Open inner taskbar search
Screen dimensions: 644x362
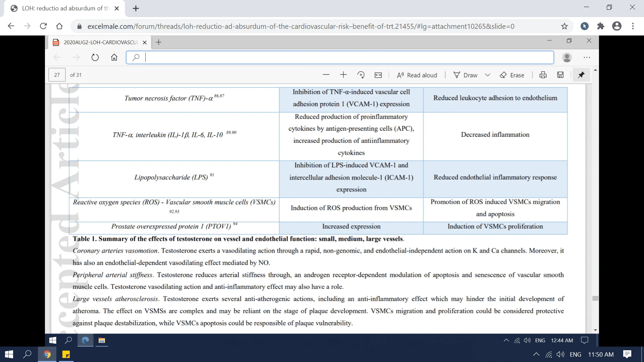point(68,341)
